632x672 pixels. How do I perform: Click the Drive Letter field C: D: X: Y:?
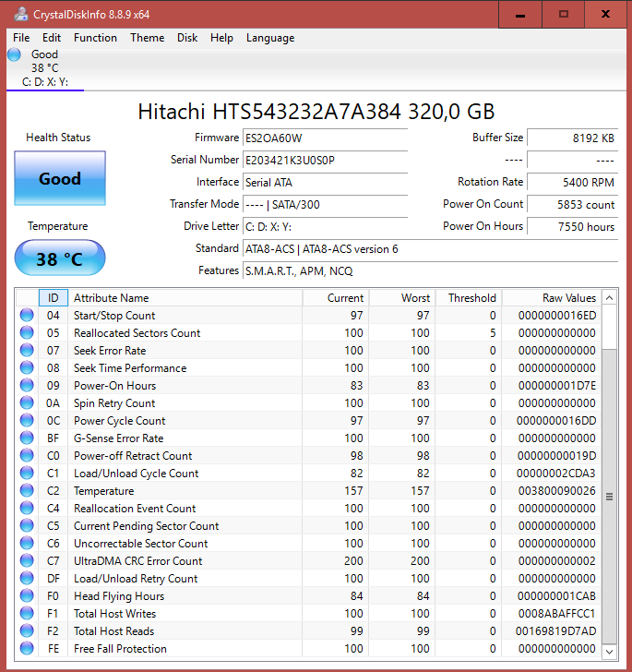(325, 227)
